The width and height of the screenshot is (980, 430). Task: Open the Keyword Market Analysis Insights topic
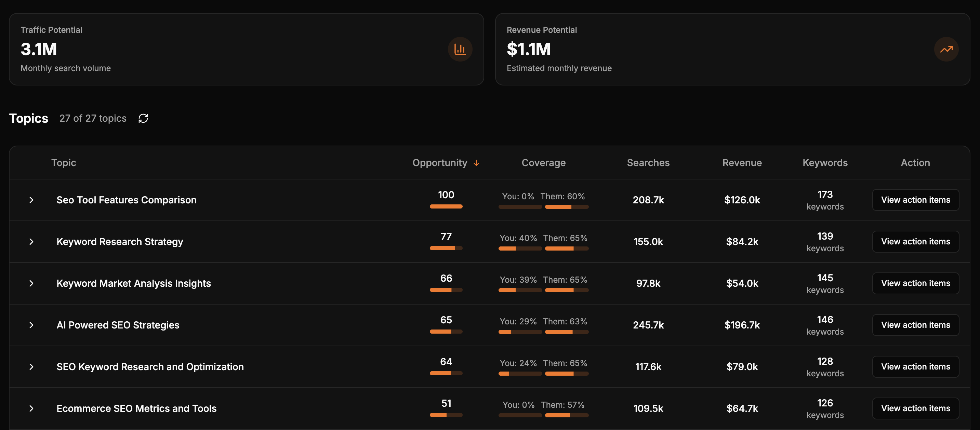pos(134,283)
